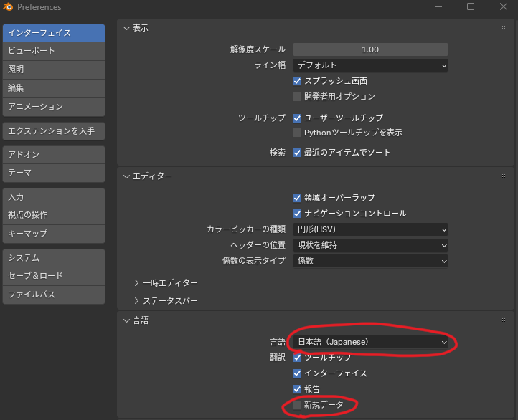Open the テーマ tab

coord(54,173)
